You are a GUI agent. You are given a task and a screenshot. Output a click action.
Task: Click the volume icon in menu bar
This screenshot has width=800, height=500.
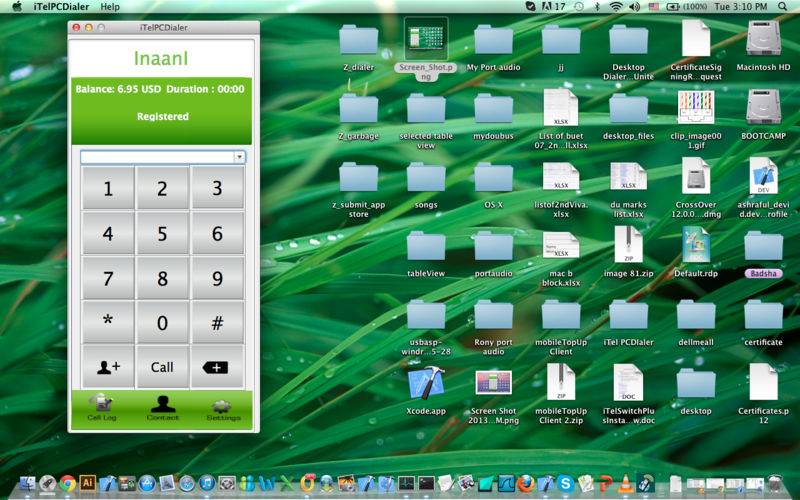click(634, 7)
